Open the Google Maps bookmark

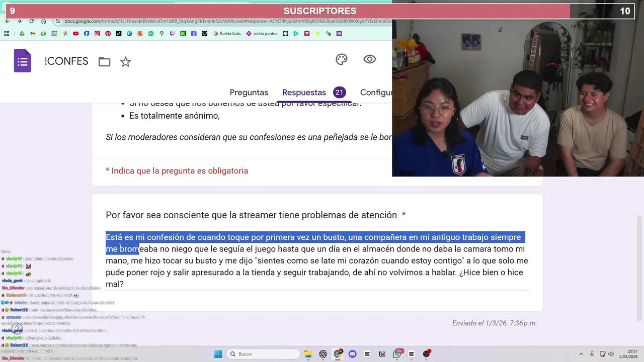[x=162, y=34]
